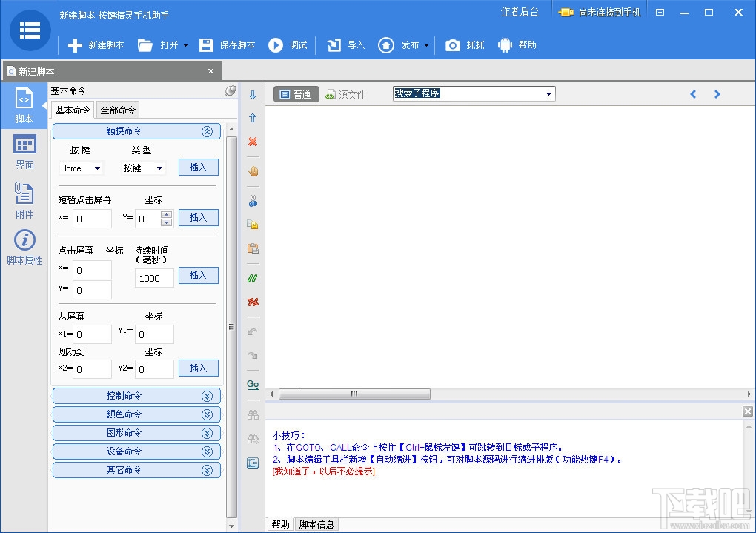Select the 全部命令 tab
This screenshot has width=756, height=533.
(118, 110)
